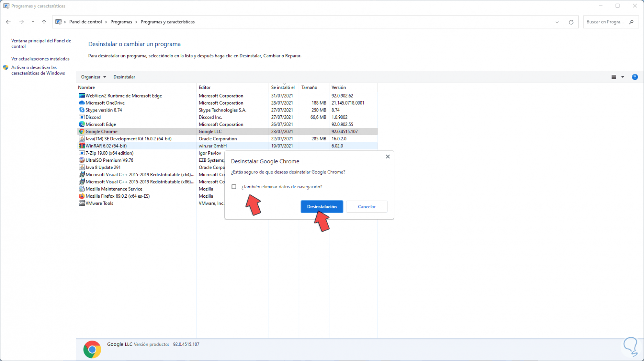Expand the chevron after Panel de control
The image size is (644, 361).
coord(106,22)
